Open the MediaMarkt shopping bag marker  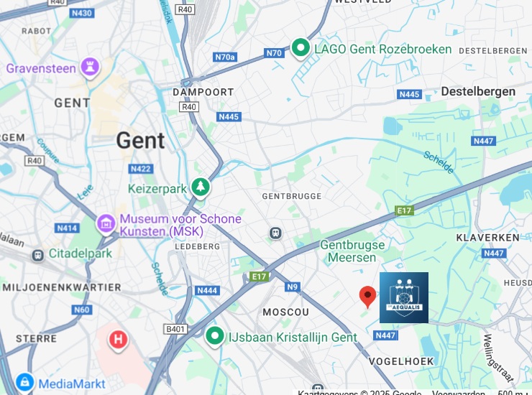click(x=24, y=383)
